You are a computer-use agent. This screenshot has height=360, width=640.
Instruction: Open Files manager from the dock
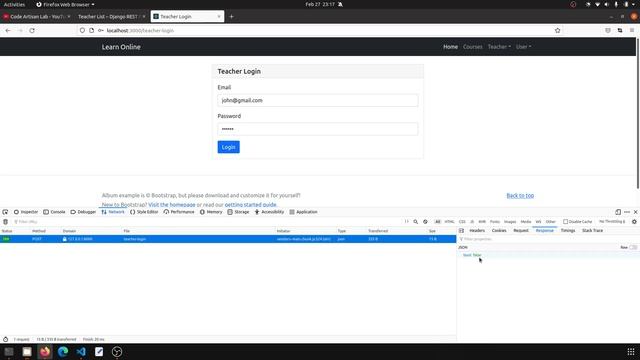point(27,351)
